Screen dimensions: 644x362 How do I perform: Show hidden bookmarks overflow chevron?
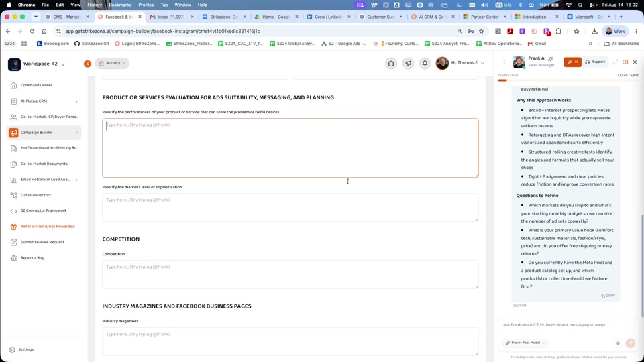coord(590,44)
